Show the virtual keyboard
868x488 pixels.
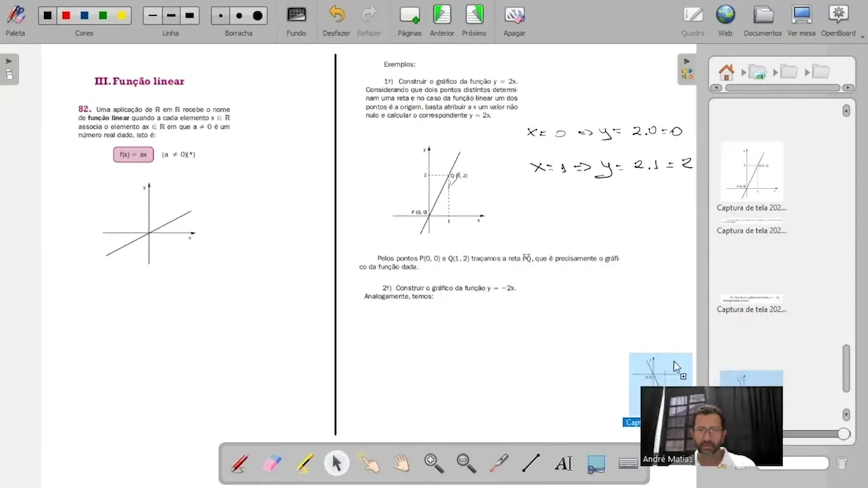628,464
